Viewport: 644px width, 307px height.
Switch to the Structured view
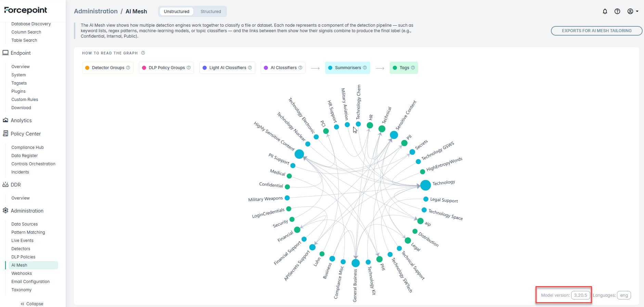click(210, 11)
